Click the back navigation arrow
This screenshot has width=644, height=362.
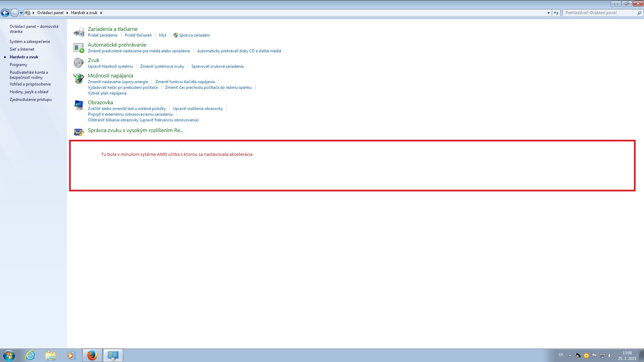point(5,13)
